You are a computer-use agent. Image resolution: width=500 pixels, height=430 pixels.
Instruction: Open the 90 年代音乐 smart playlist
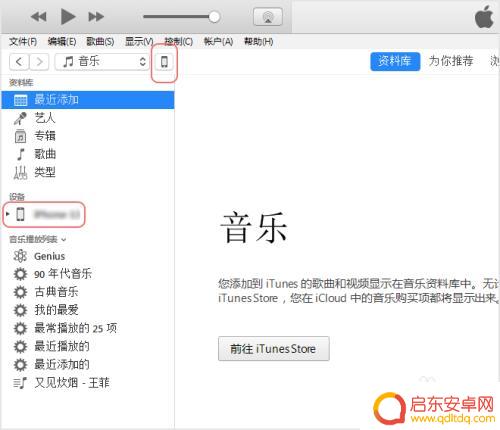[63, 274]
